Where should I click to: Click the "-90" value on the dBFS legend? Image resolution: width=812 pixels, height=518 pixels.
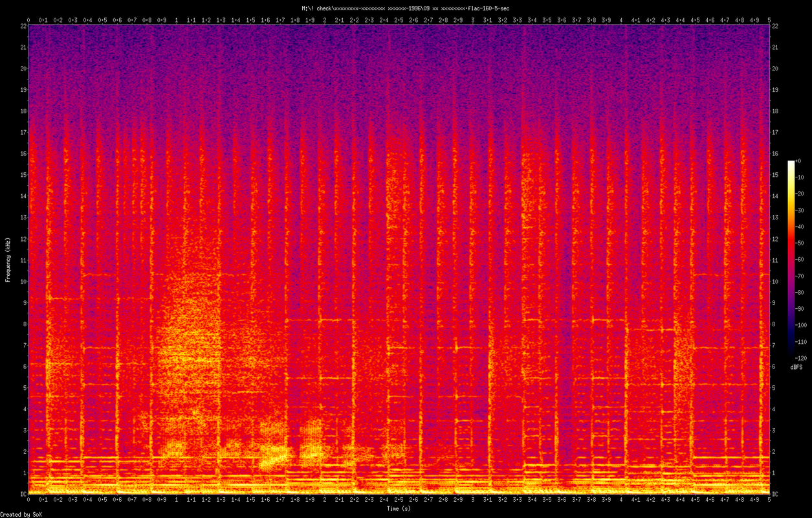point(800,309)
